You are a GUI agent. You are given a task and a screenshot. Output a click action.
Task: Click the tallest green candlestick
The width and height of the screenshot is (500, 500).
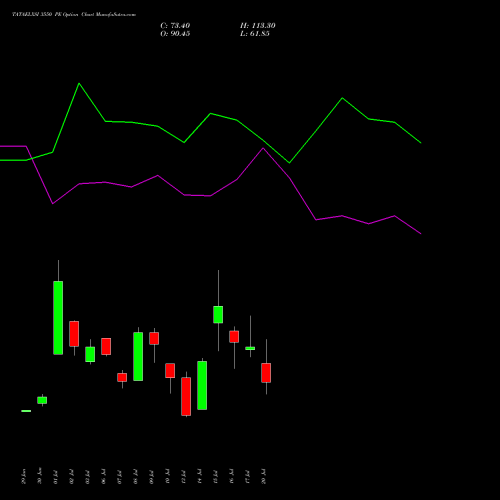[58, 318]
